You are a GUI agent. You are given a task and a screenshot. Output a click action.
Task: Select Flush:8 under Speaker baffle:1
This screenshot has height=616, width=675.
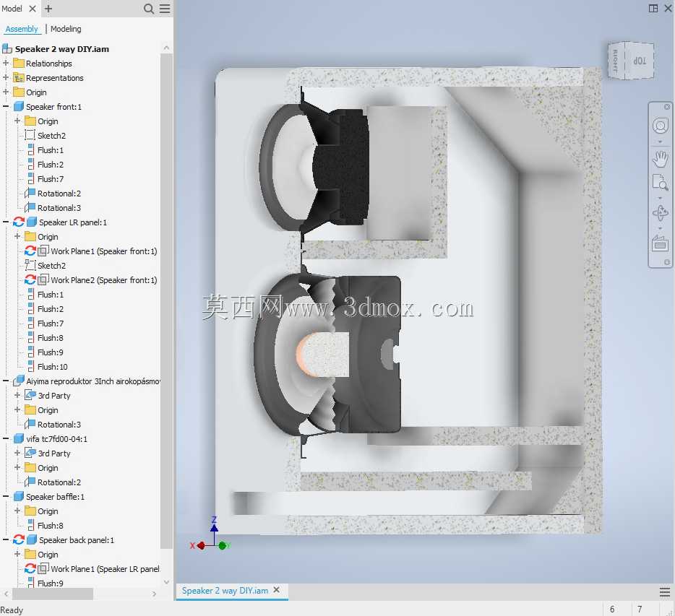[x=51, y=525]
